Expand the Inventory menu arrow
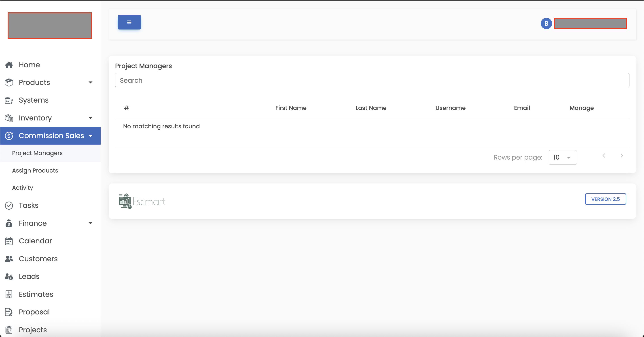644x337 pixels. [91, 118]
